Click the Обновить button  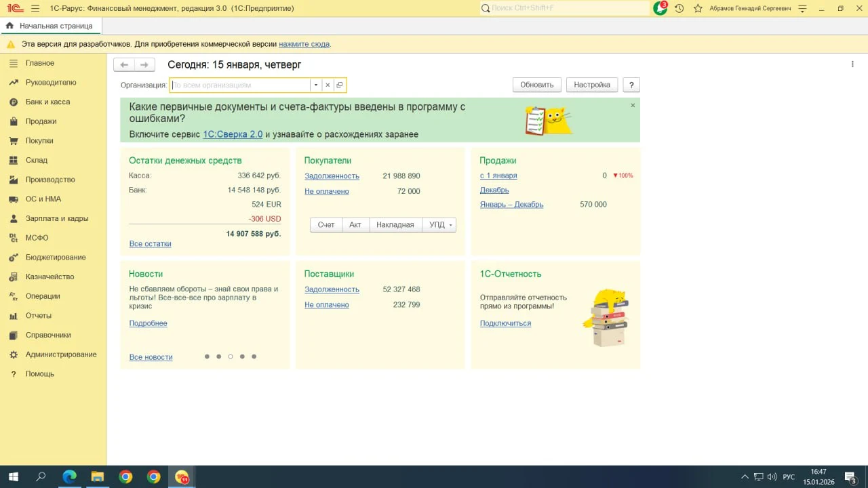point(537,85)
